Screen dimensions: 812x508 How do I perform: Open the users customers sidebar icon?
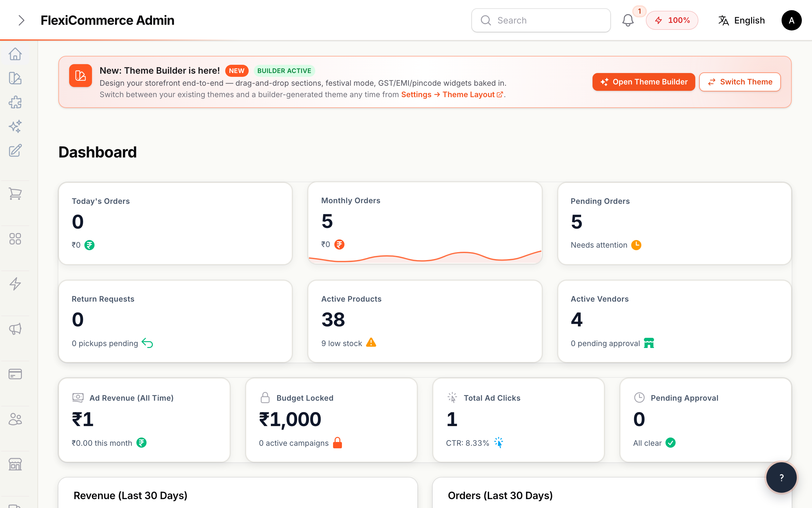pyautogui.click(x=15, y=419)
